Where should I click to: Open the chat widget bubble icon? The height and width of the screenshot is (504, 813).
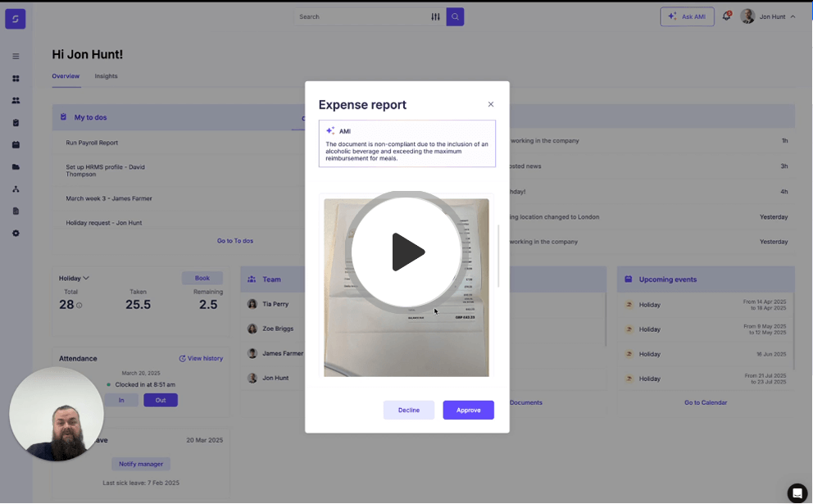pyautogui.click(x=797, y=493)
